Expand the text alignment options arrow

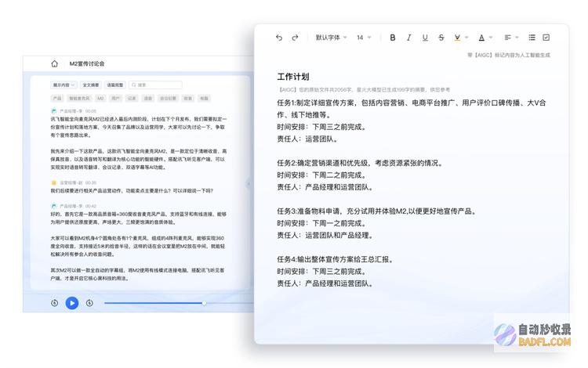pyautogui.click(x=517, y=38)
